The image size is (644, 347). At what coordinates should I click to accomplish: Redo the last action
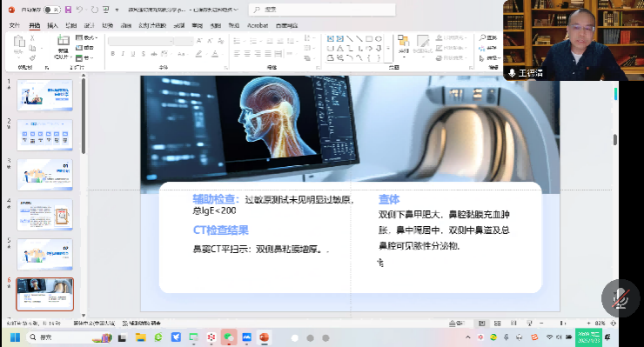coord(95,10)
